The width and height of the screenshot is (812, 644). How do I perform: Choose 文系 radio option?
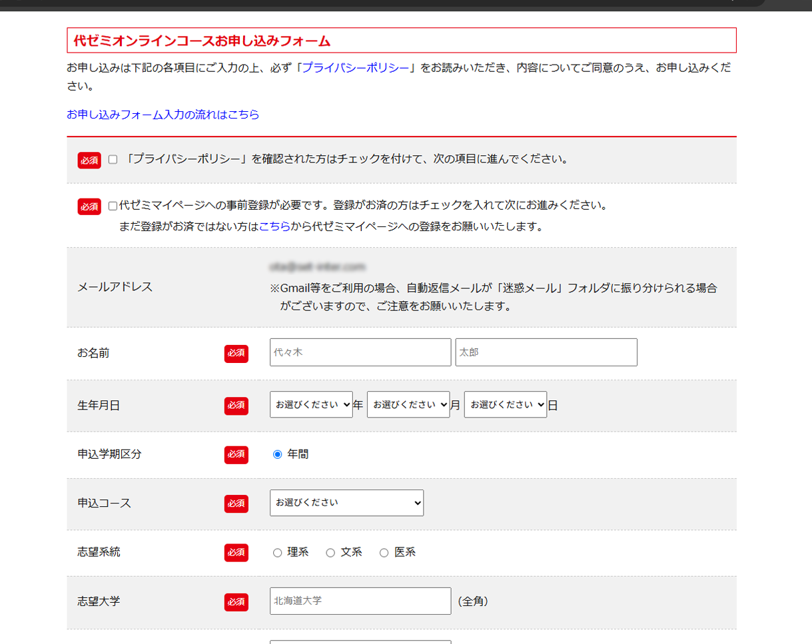[x=330, y=553]
